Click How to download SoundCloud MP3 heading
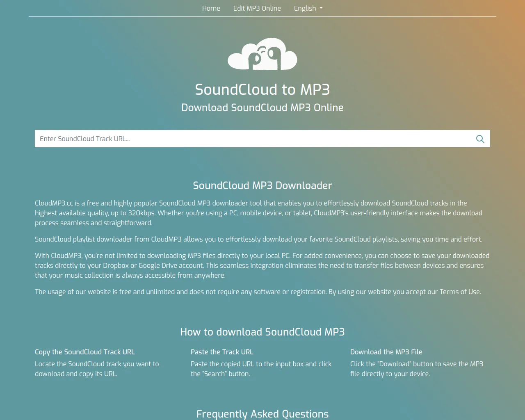The image size is (525, 420). (262, 332)
